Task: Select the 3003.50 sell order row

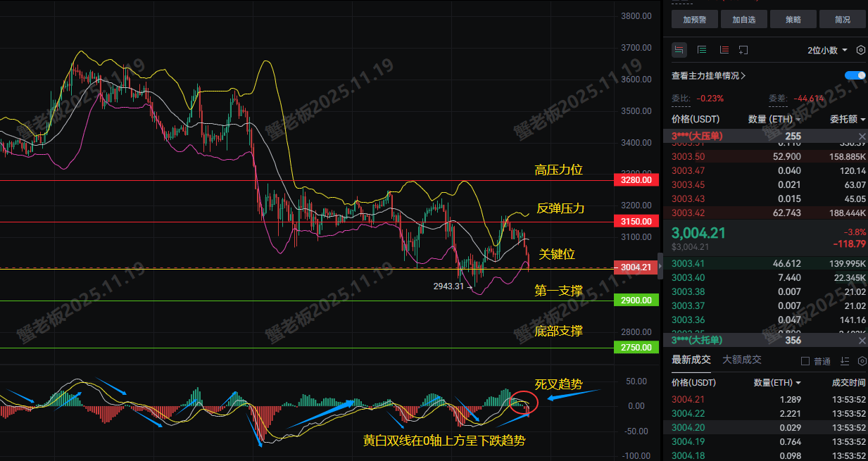Action: (x=765, y=156)
